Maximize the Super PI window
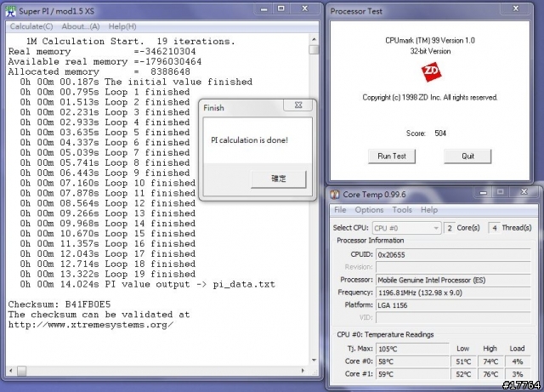 point(281,9)
